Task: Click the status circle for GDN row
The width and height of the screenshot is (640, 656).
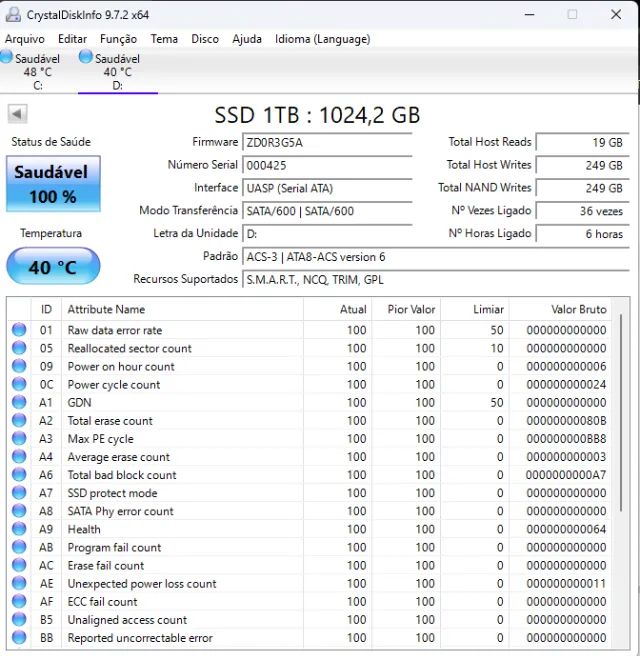Action: (x=19, y=402)
